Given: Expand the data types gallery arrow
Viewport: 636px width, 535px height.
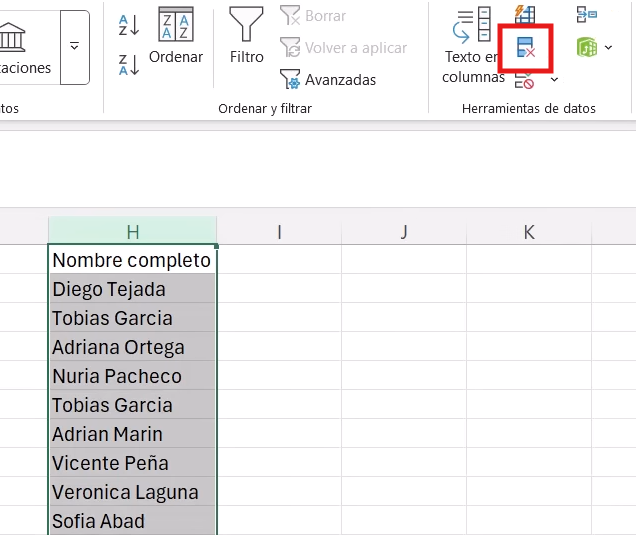Looking at the screenshot, I should click(75, 47).
